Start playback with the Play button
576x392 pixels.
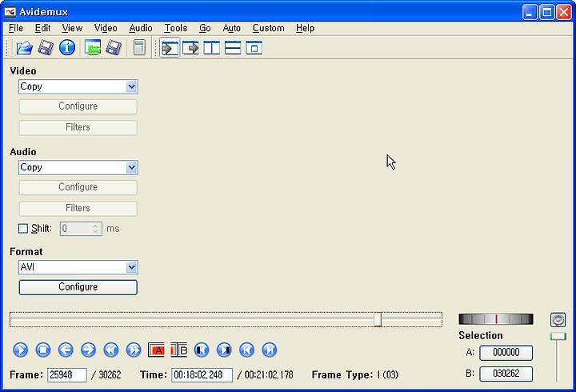[21, 350]
